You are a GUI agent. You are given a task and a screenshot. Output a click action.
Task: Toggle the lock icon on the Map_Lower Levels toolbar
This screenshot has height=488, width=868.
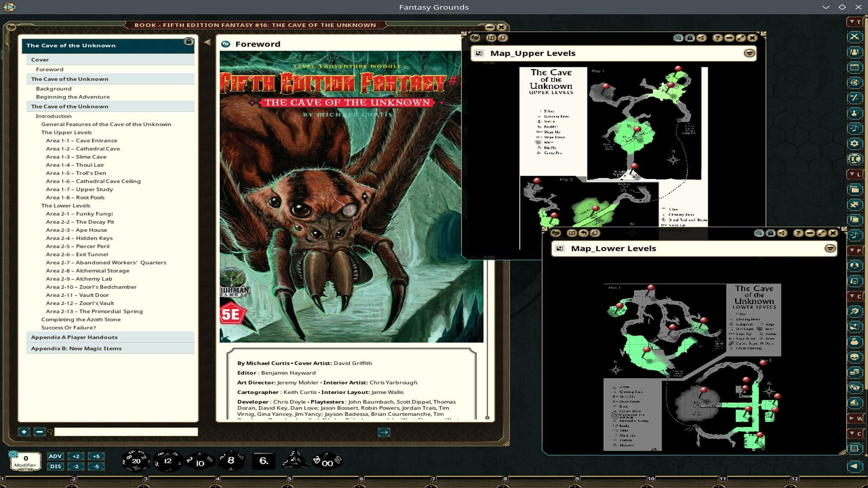point(770,234)
